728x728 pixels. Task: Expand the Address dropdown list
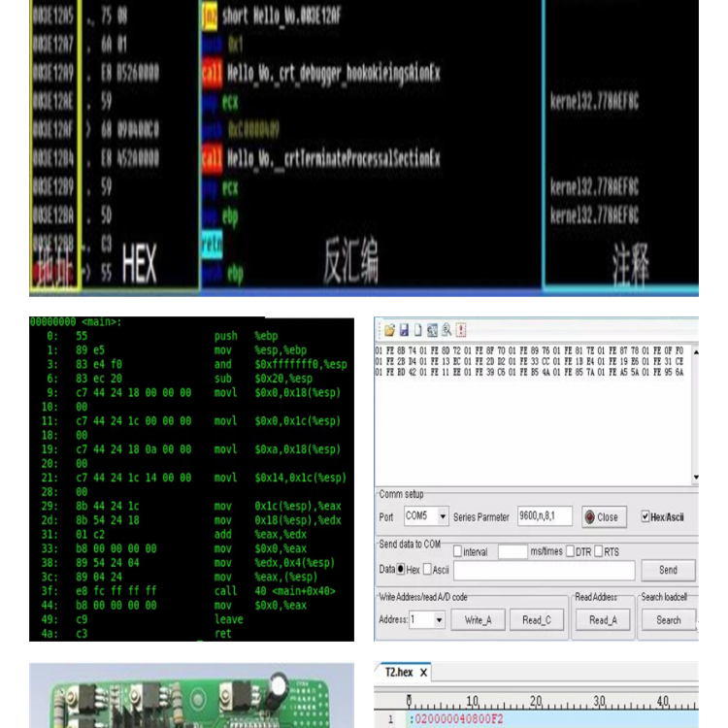pos(438,620)
